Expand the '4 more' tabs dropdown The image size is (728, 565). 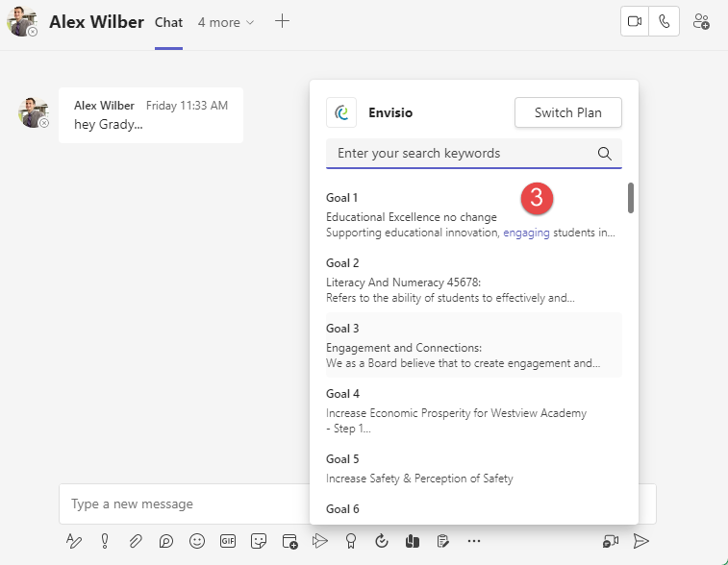[x=226, y=22]
